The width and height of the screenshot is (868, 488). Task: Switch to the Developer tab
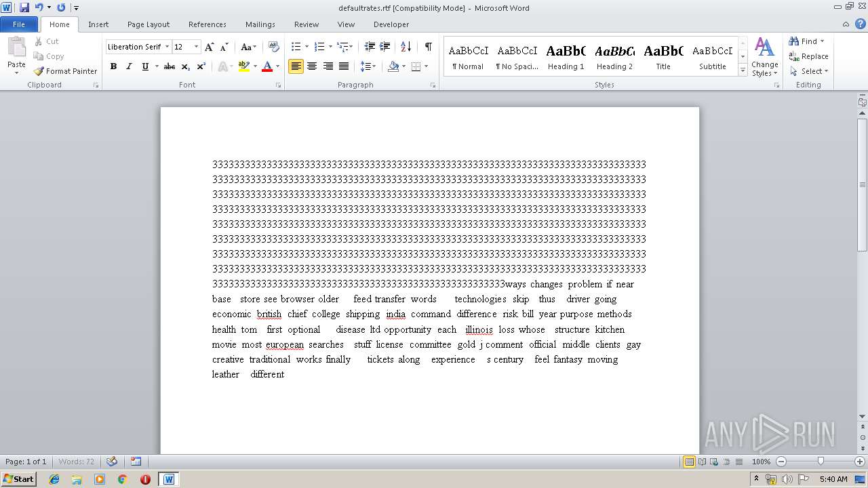[391, 24]
